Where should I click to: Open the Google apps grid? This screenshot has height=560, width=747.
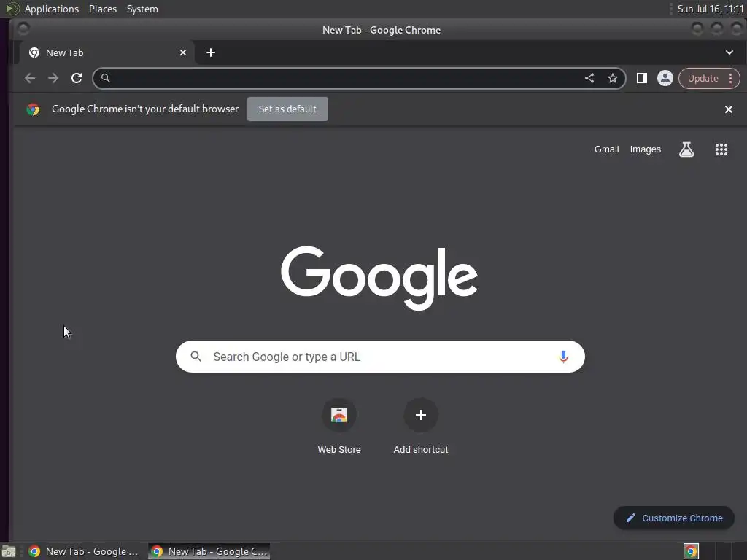(x=721, y=149)
